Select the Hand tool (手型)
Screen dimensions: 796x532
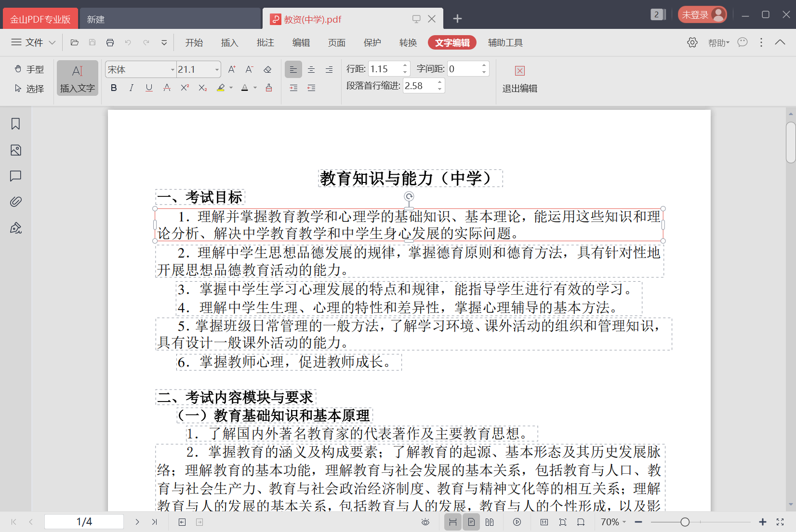pyautogui.click(x=29, y=69)
